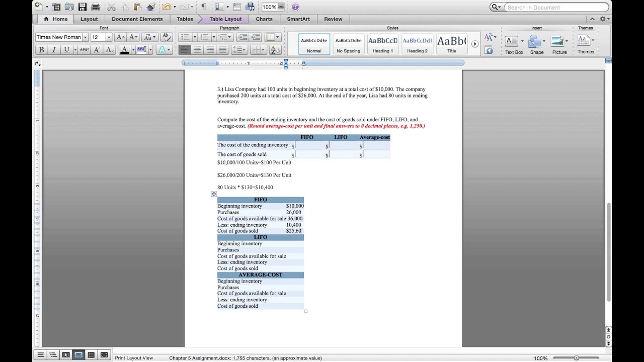Viewport: 644px width, 362px height.
Task: Switch to the Layout tab
Action: pos(89,19)
